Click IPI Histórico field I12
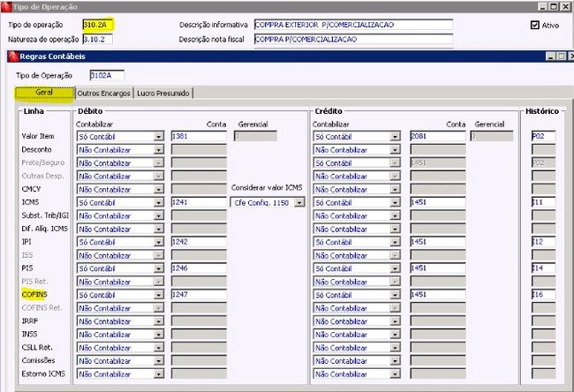 pyautogui.click(x=544, y=242)
